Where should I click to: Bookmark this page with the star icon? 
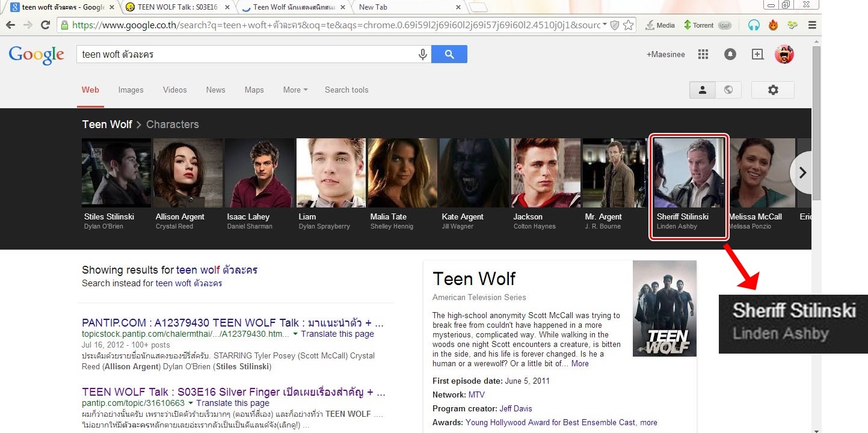coord(628,25)
